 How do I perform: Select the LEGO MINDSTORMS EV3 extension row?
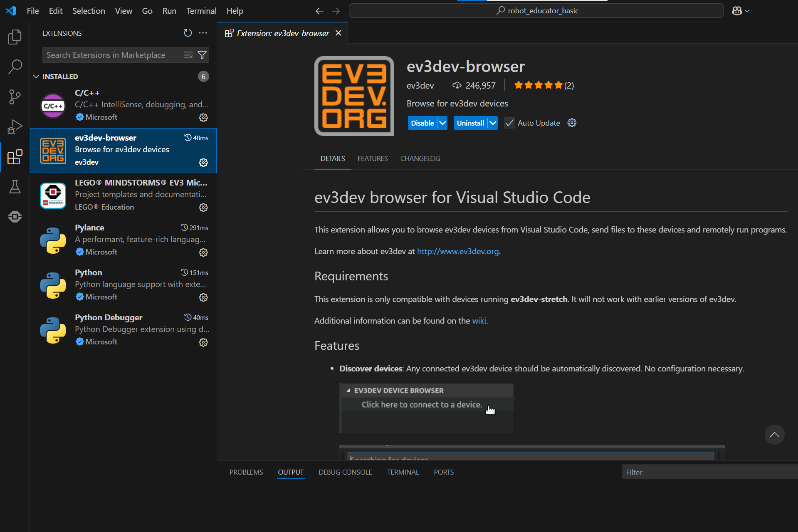pos(123,195)
